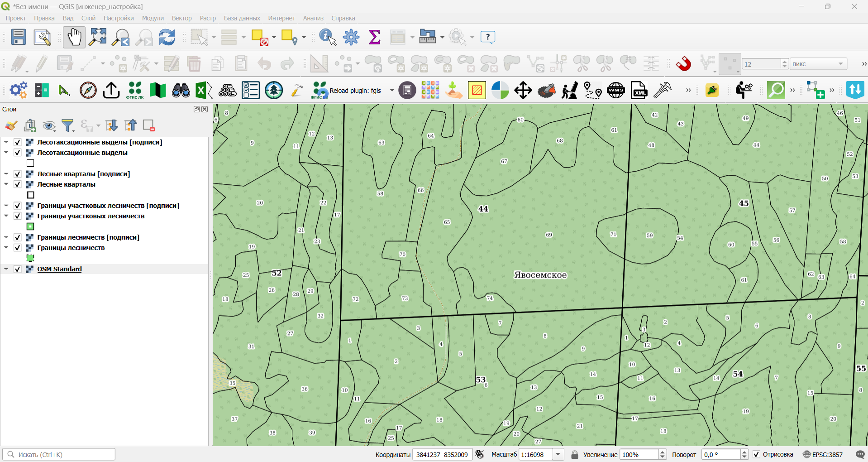Click the Reload plugin fgis icon
This screenshot has width=868, height=462.
click(320, 90)
